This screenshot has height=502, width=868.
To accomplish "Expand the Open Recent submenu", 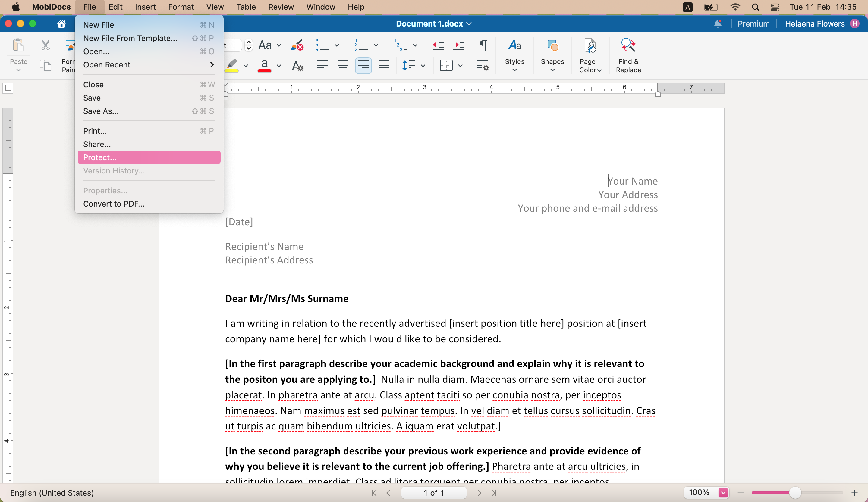I will tap(149, 65).
